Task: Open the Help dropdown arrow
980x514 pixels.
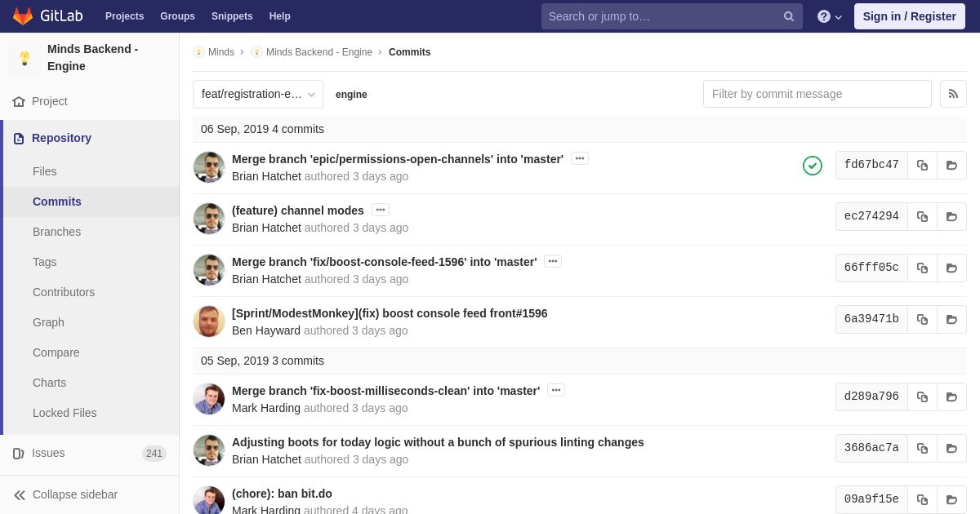Action: 839,17
